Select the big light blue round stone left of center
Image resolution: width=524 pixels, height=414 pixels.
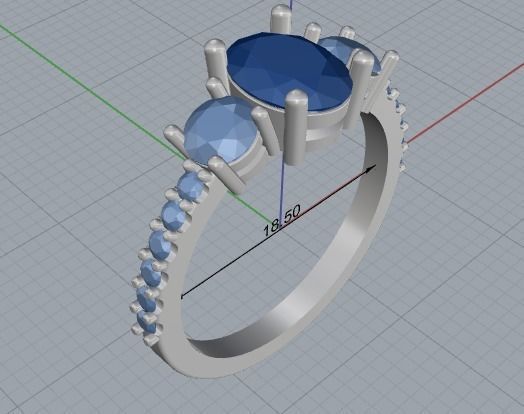coord(221,129)
